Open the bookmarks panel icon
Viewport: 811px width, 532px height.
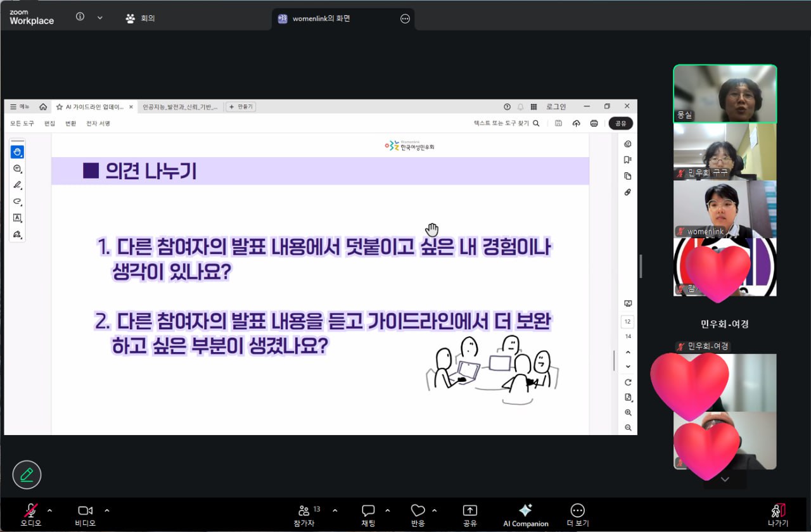click(x=628, y=160)
